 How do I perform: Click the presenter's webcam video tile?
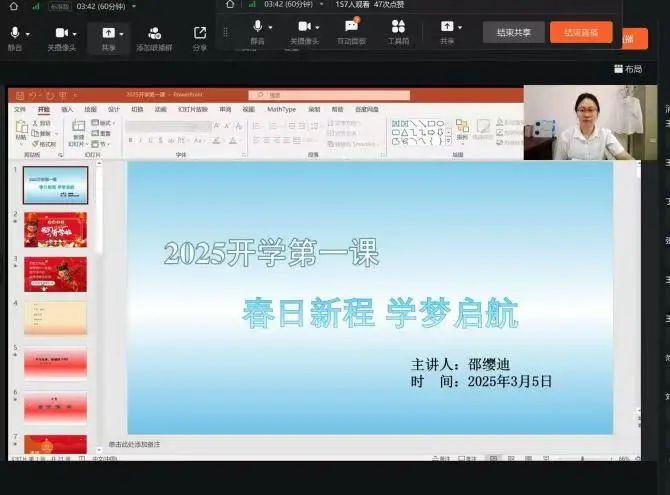coord(580,123)
